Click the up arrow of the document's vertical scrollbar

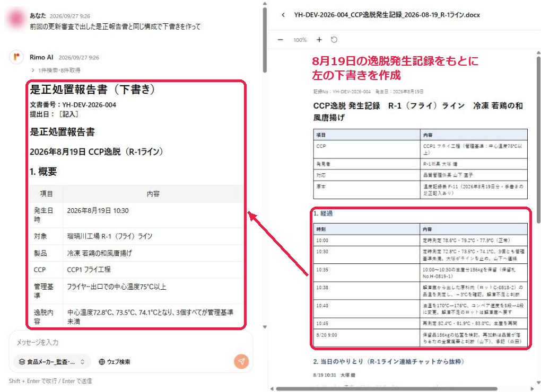[538, 52]
